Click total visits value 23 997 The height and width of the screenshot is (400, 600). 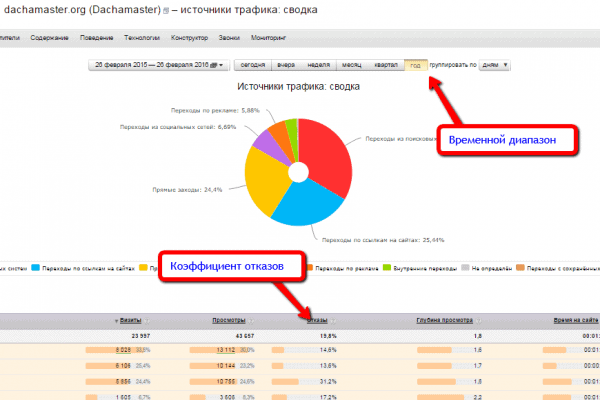point(141,336)
